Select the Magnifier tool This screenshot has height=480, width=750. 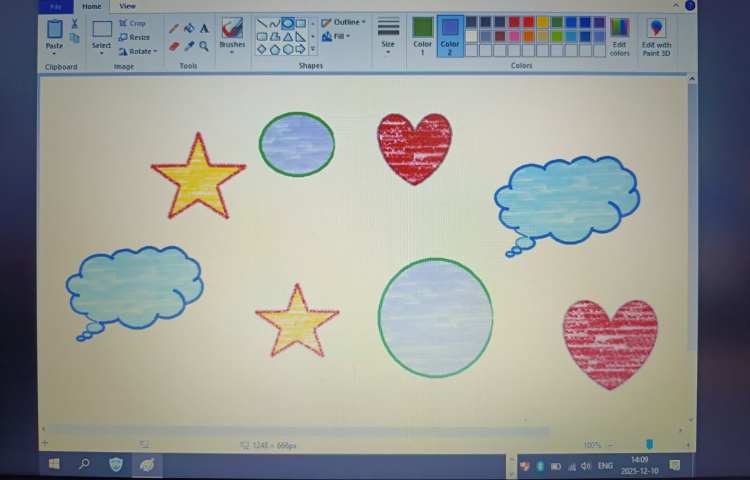pos(204,45)
